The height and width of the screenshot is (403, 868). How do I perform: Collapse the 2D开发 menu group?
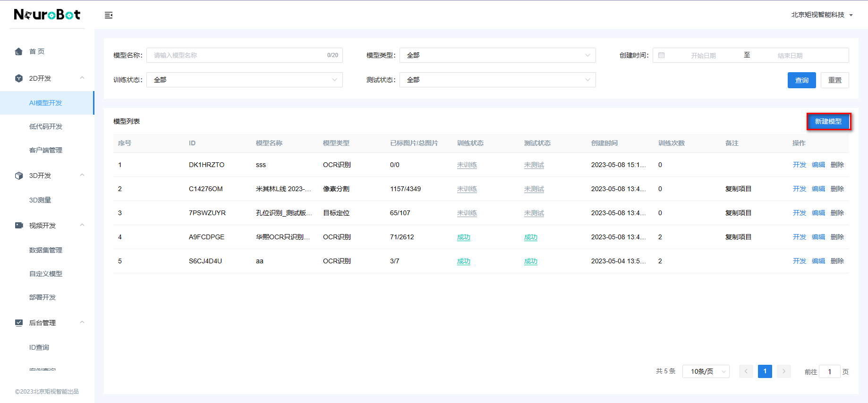pos(82,78)
